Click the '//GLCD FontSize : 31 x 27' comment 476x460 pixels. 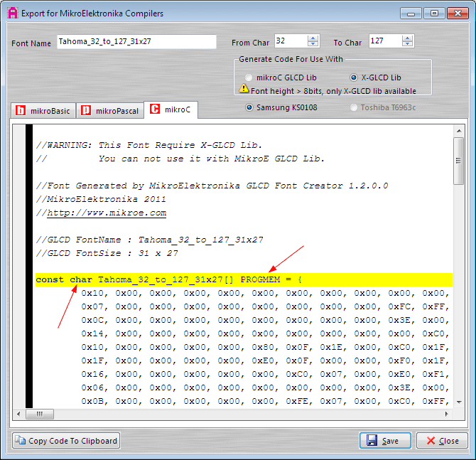tap(107, 253)
